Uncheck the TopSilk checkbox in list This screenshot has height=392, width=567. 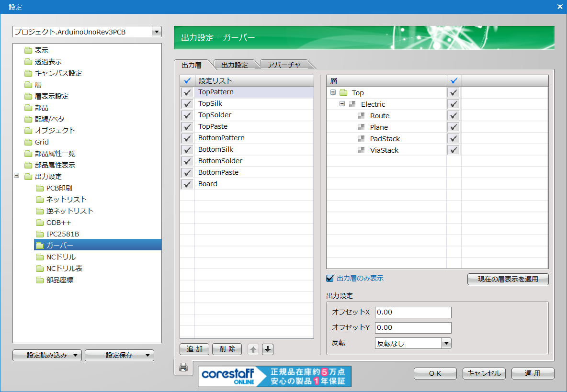[x=187, y=103]
